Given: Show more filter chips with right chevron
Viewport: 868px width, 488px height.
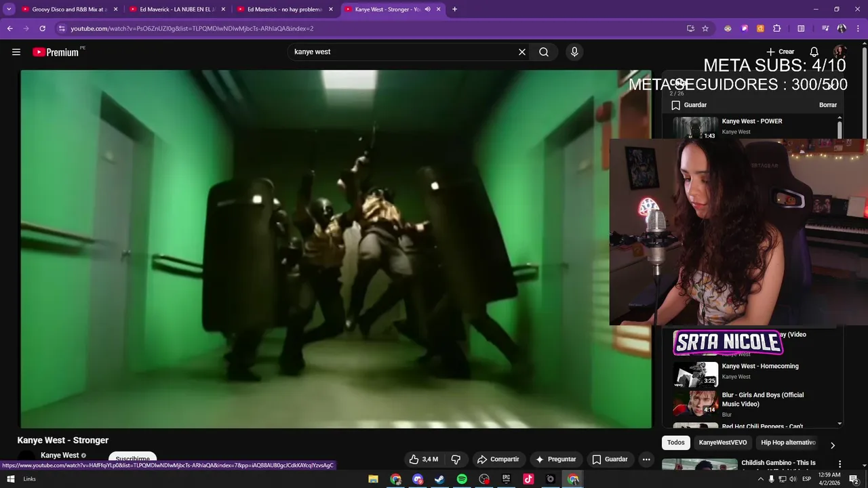Looking at the screenshot, I should 833,445.
